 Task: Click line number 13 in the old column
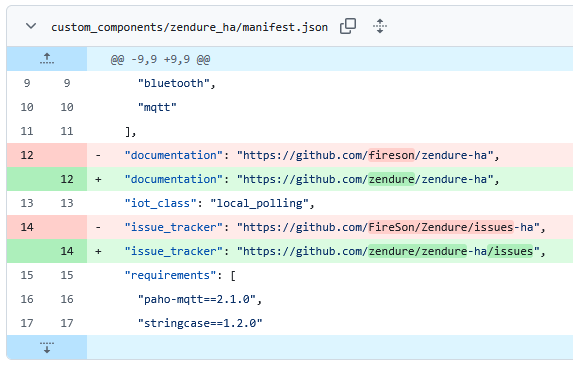(x=27, y=203)
